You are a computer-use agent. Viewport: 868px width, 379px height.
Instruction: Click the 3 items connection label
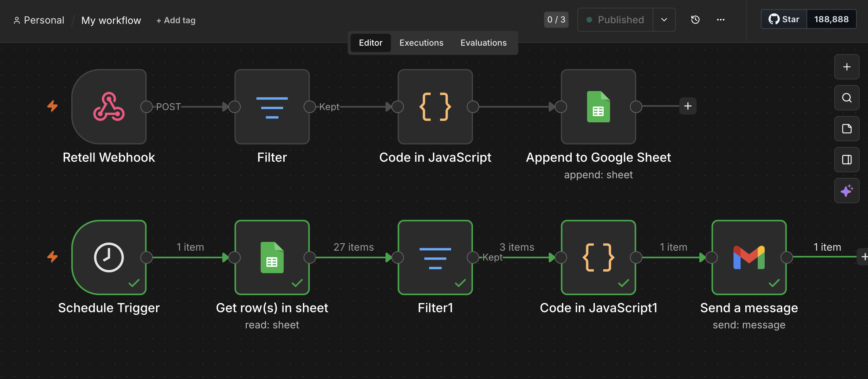[517, 247]
